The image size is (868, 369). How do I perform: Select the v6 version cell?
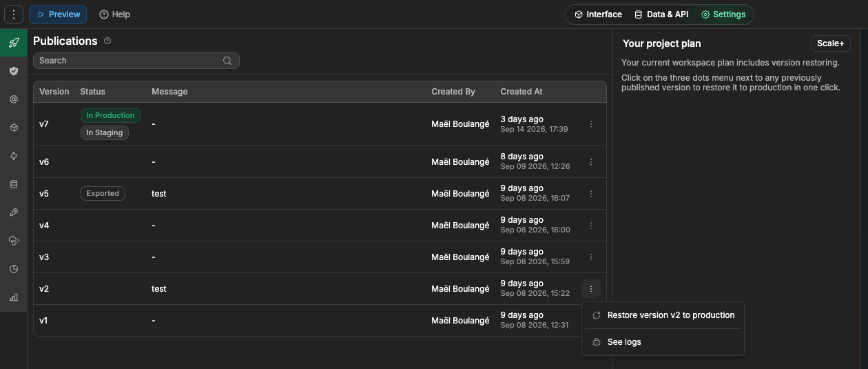[x=44, y=162]
